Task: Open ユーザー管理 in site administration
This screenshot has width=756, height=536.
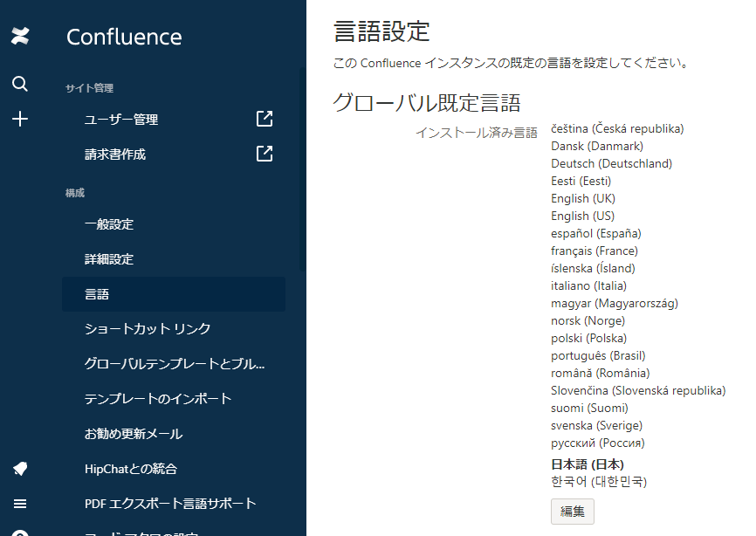Action: pyautogui.click(x=121, y=119)
